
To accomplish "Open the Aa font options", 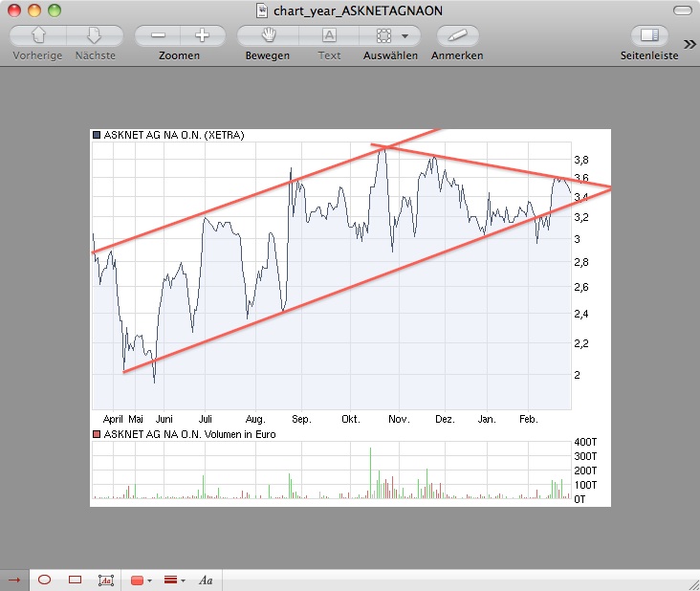I will tap(206, 580).
